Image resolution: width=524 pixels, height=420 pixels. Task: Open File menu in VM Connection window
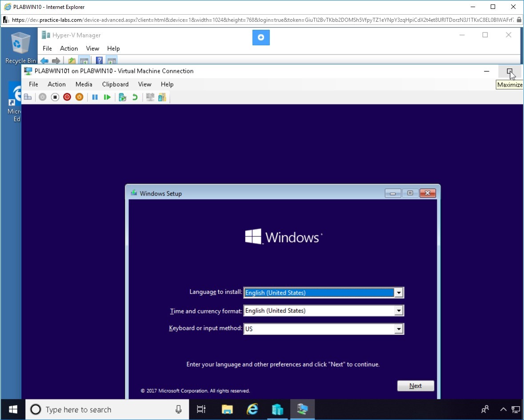pyautogui.click(x=33, y=84)
